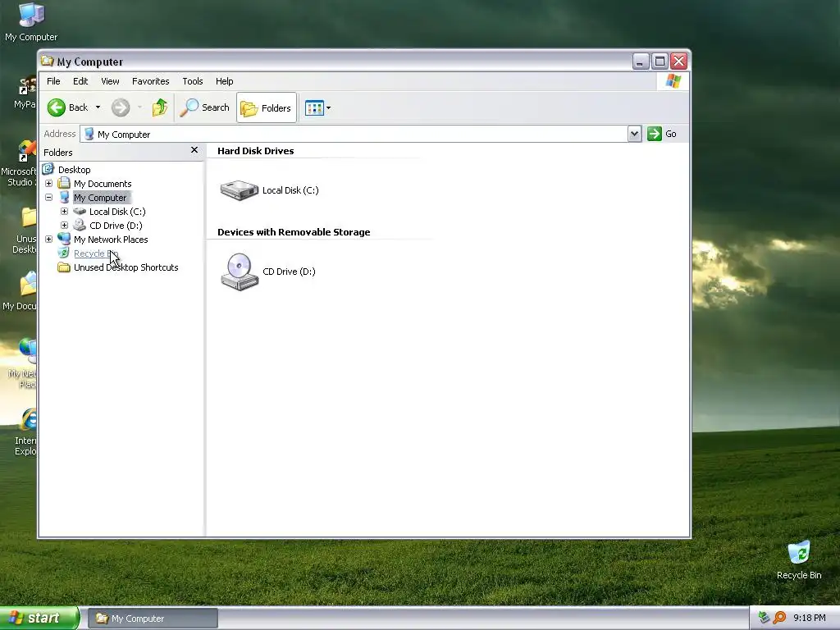Click the 9:18 PM clock
Image resolution: width=840 pixels, height=630 pixels.
(810, 619)
